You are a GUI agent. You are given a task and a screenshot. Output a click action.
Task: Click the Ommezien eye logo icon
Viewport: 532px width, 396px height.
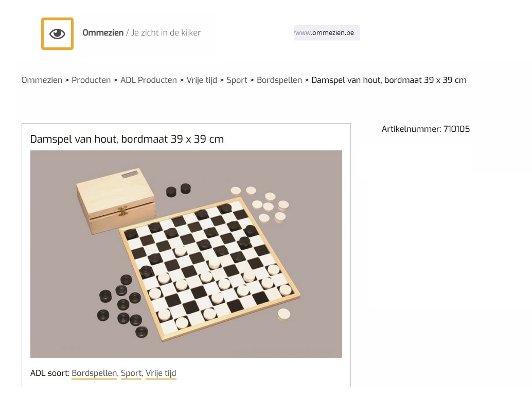[57, 33]
